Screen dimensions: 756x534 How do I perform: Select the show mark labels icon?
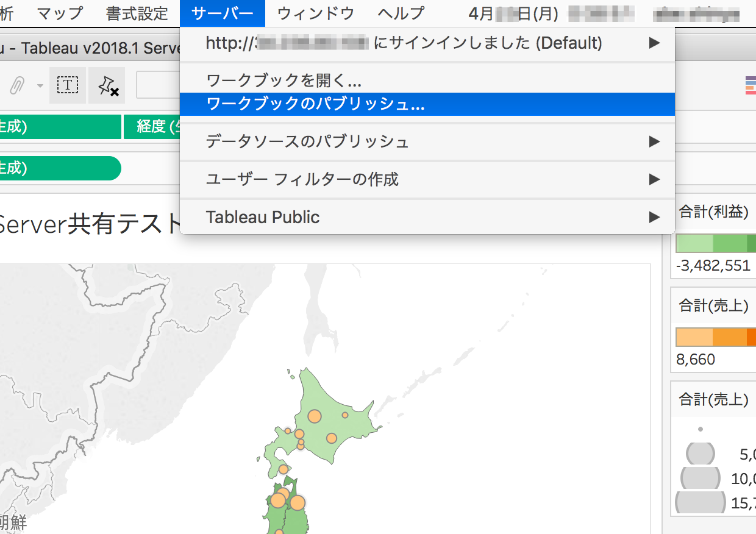click(67, 85)
